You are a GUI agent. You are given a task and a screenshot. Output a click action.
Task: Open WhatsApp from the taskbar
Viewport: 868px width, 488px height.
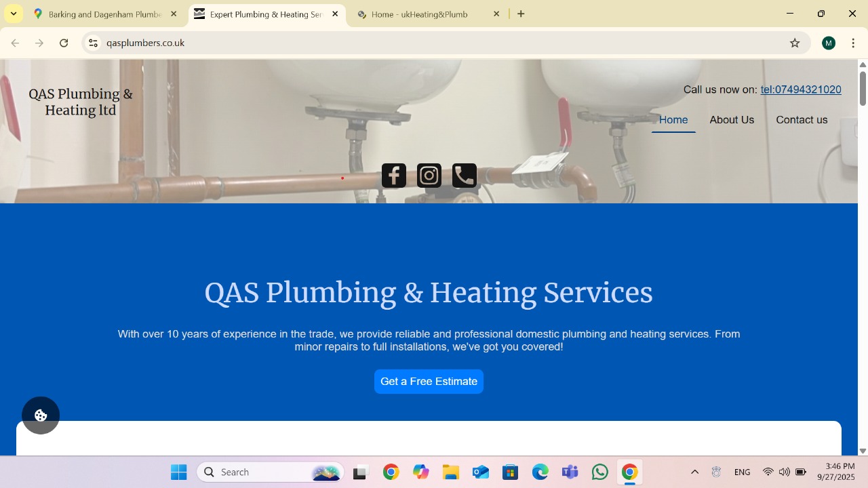pos(599,472)
